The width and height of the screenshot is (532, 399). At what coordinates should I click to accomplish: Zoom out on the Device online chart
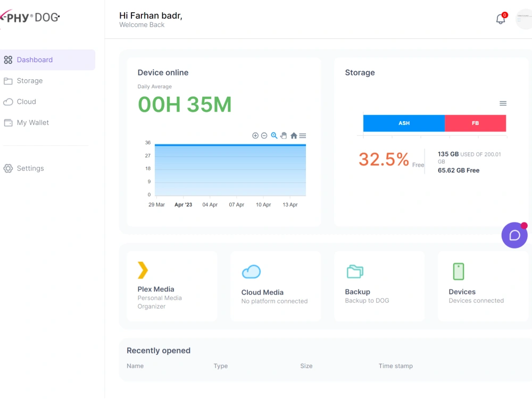coord(264,136)
